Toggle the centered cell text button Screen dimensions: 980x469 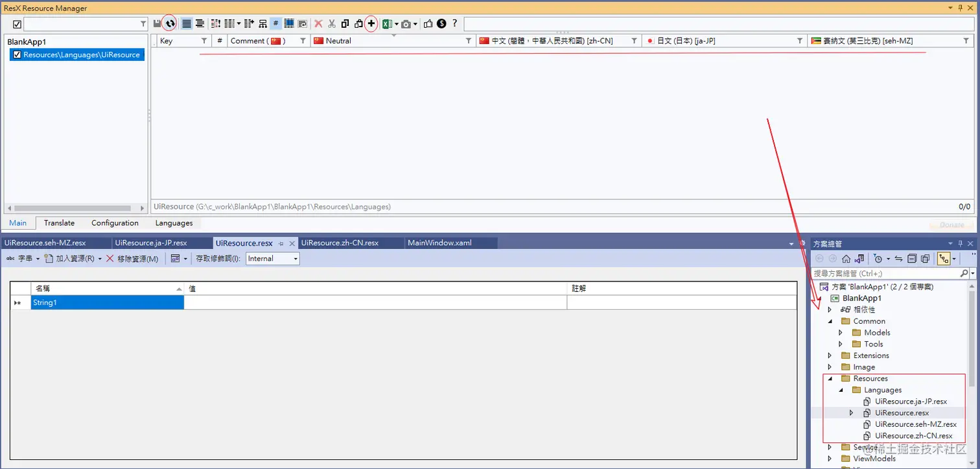(x=200, y=23)
